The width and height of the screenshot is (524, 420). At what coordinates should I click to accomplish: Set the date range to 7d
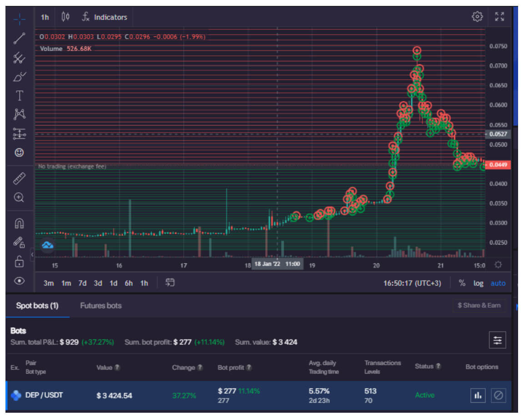pos(82,283)
